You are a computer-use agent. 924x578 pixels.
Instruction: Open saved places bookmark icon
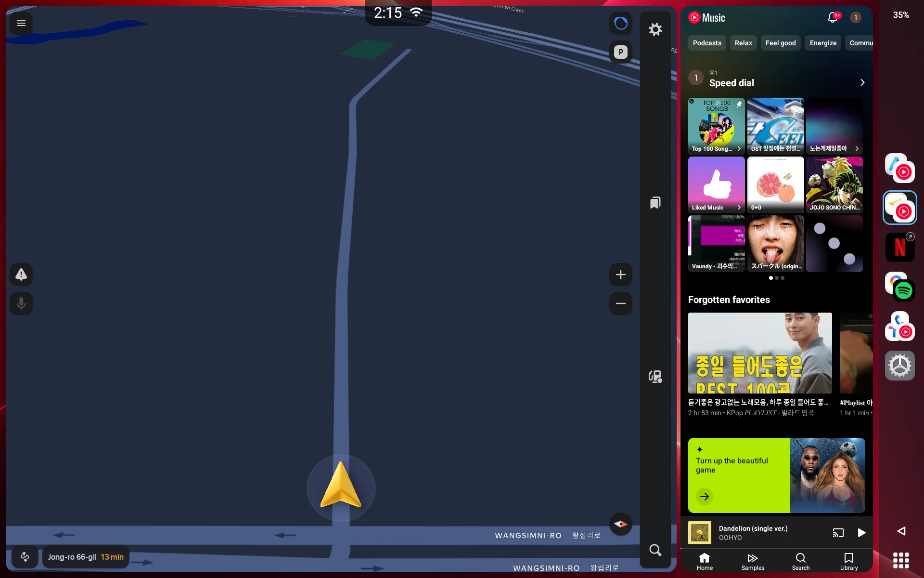[x=655, y=203]
